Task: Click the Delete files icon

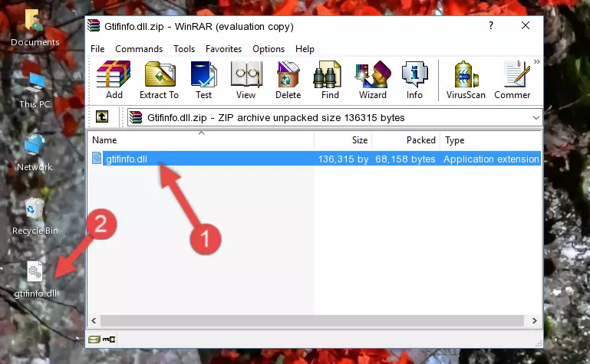Action: 288,80
